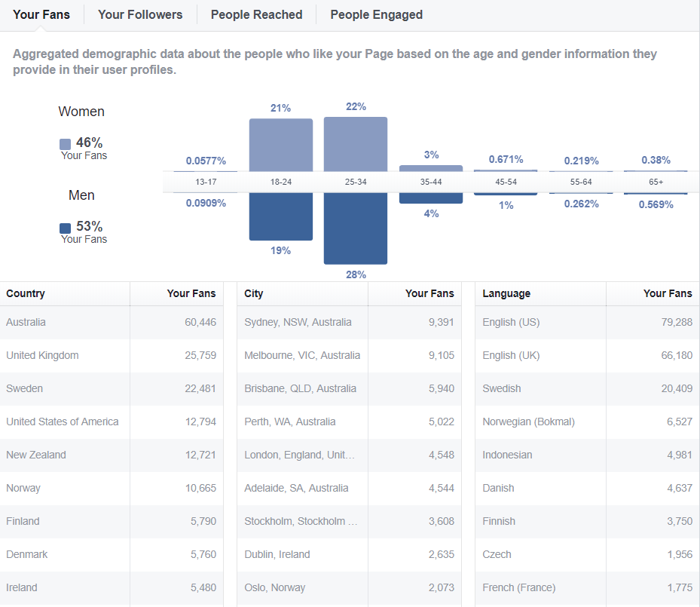Select the Sweden country row
This screenshot has height=607, width=700.
(25, 388)
